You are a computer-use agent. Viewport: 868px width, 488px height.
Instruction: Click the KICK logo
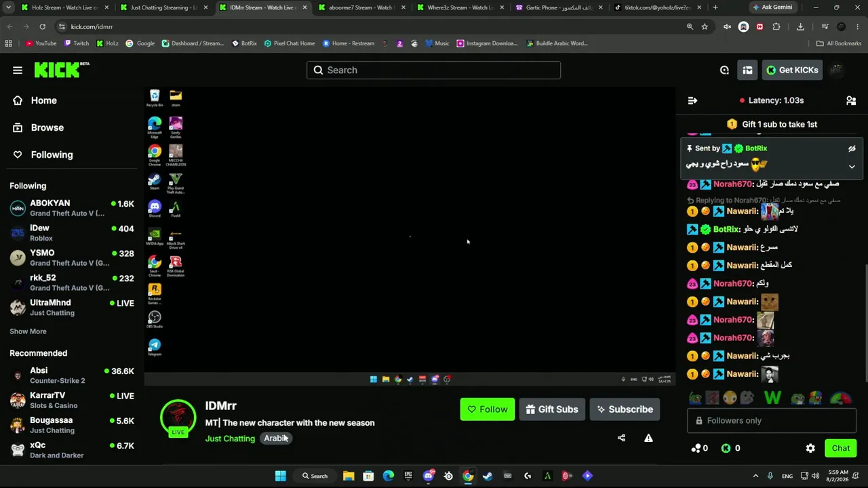62,70
